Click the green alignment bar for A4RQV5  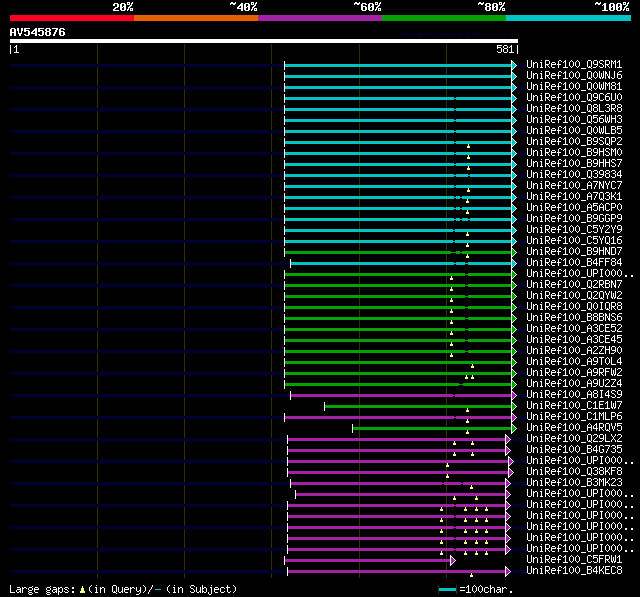pyautogui.click(x=434, y=428)
